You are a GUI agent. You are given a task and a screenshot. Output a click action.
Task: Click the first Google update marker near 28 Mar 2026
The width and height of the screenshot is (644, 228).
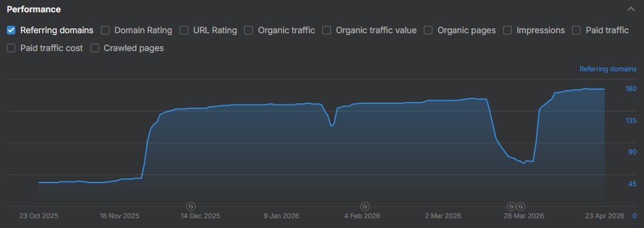click(511, 206)
